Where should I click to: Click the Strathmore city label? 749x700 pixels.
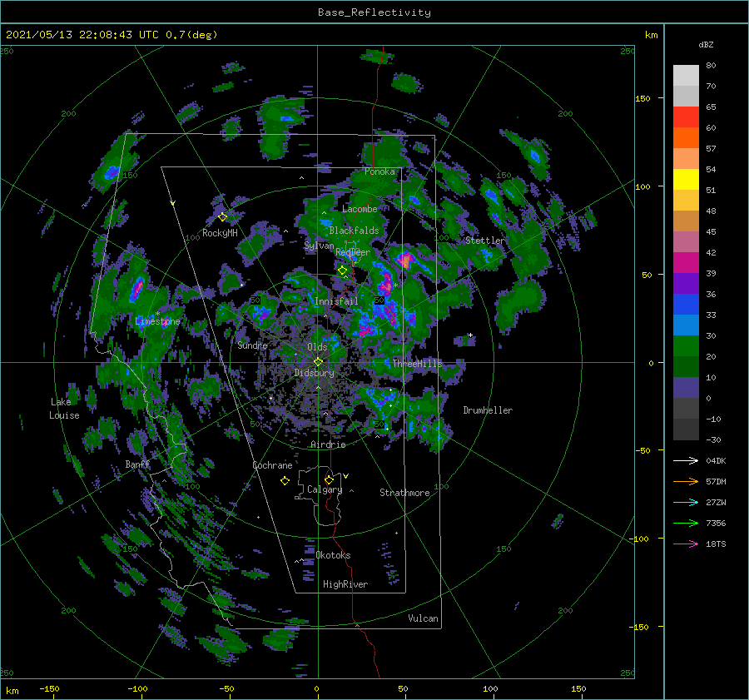click(404, 493)
